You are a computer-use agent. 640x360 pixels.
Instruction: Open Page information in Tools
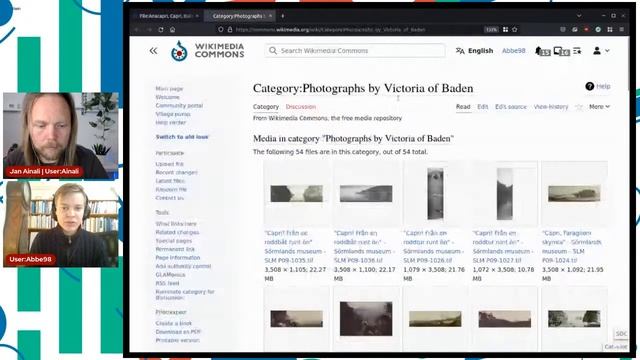click(178, 258)
